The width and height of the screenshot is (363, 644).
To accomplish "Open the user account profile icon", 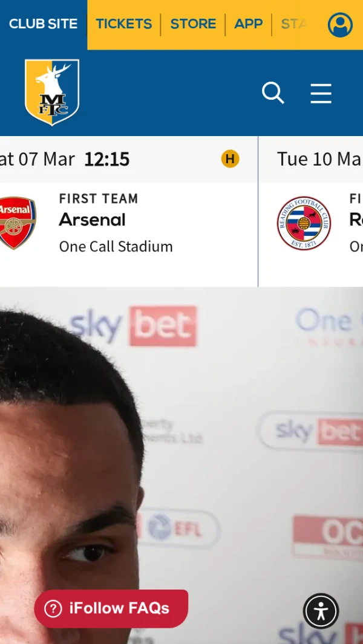I will (340, 25).
